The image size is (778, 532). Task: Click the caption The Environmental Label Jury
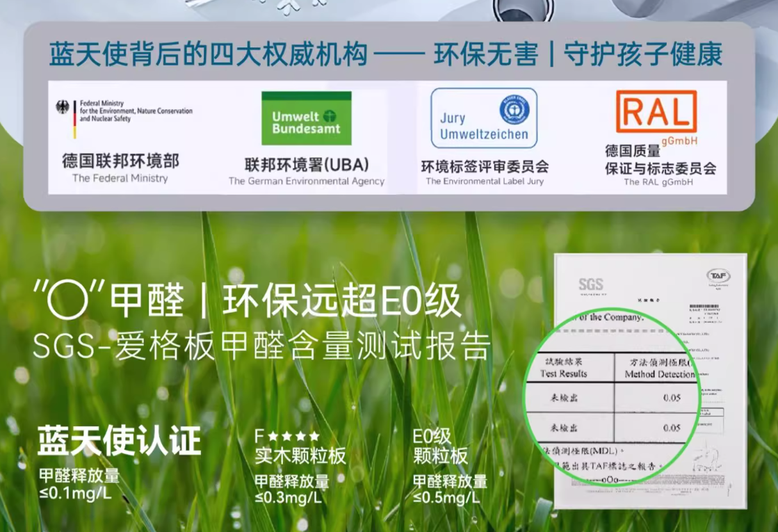point(485,181)
